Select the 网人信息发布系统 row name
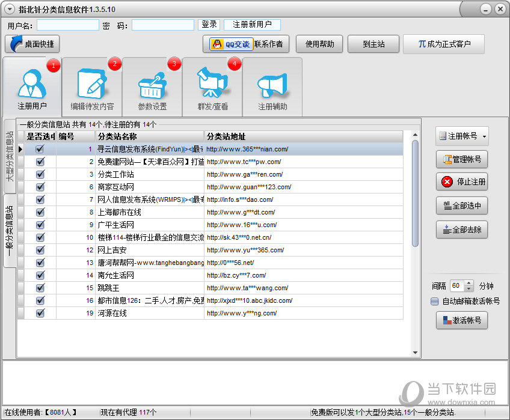 click(150, 199)
